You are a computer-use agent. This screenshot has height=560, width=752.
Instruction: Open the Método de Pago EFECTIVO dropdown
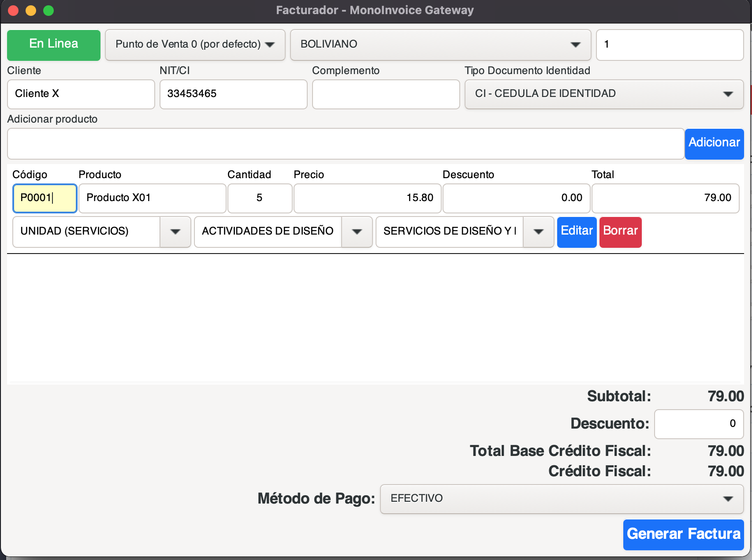[562, 499]
